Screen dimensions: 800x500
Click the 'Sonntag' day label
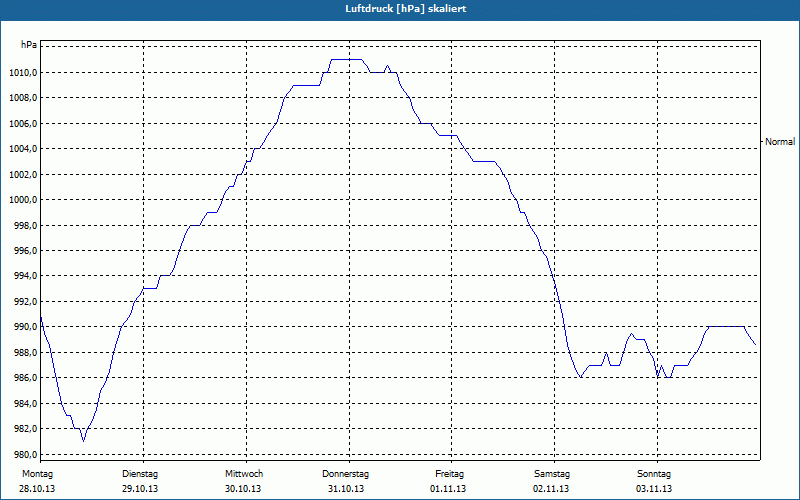point(654,474)
